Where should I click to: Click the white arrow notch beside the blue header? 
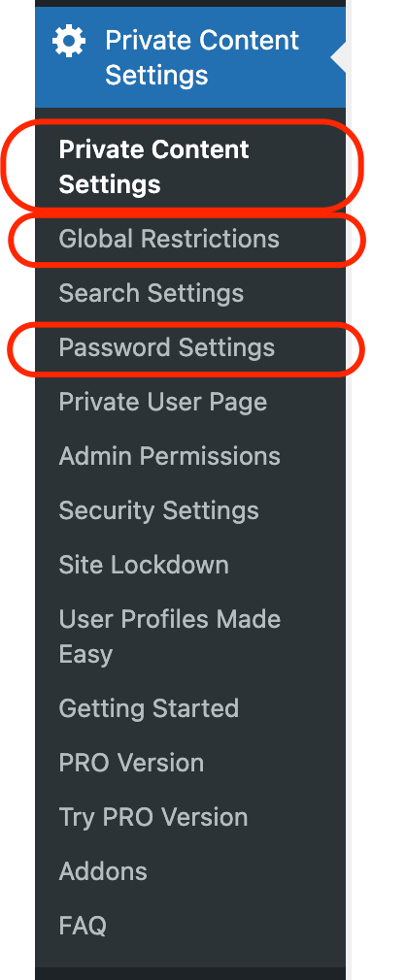pos(338,57)
